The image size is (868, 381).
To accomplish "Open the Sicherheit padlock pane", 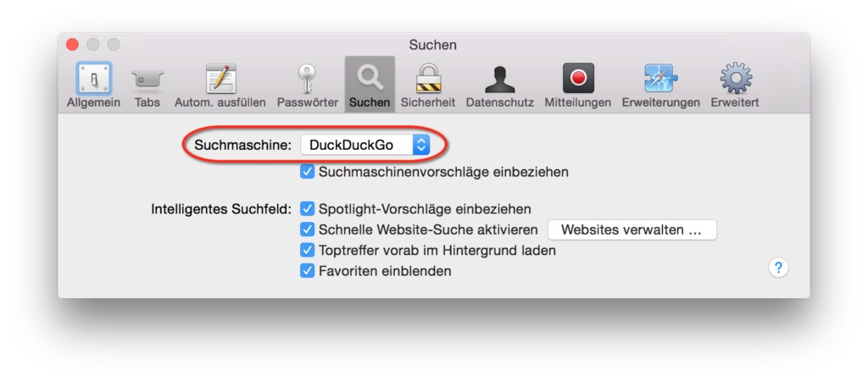I will click(x=428, y=86).
